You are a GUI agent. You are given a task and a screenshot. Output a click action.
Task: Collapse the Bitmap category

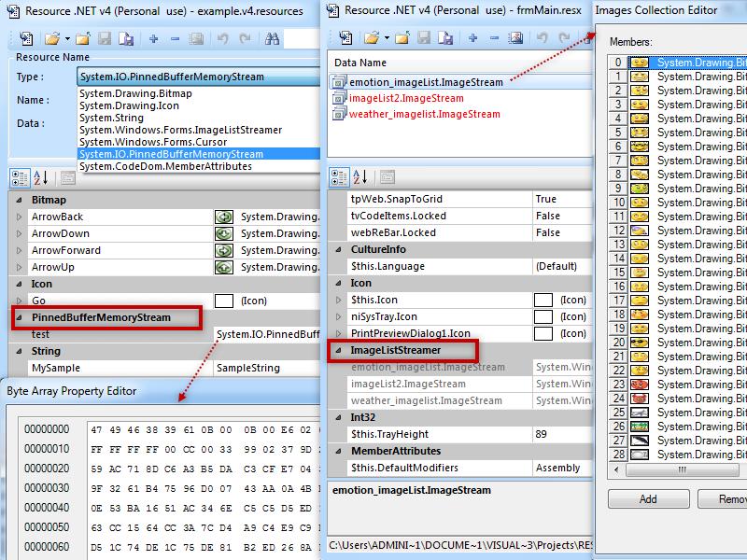click(x=19, y=200)
